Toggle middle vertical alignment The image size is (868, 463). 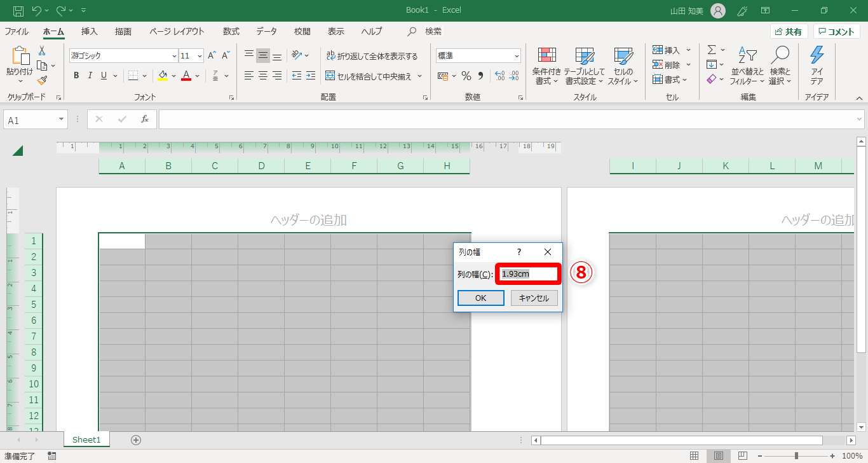(x=263, y=56)
